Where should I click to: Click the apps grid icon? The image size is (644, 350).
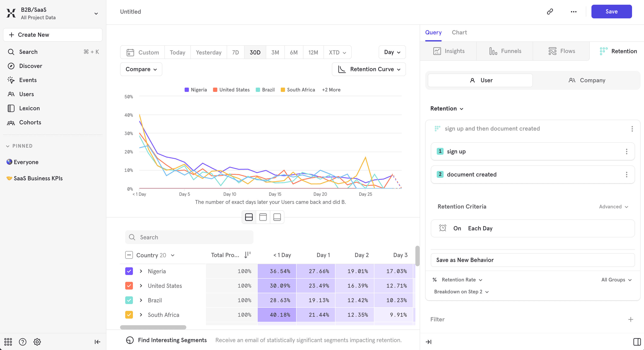point(8,342)
